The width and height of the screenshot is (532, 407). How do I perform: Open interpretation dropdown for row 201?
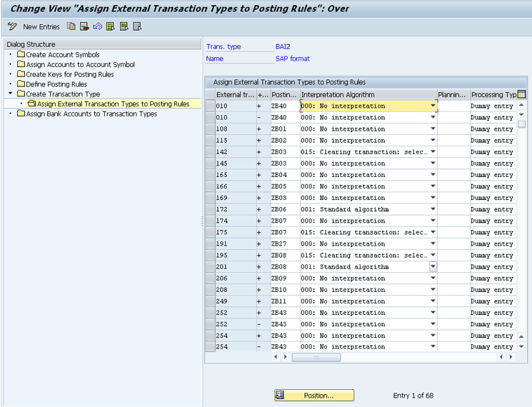click(433, 266)
